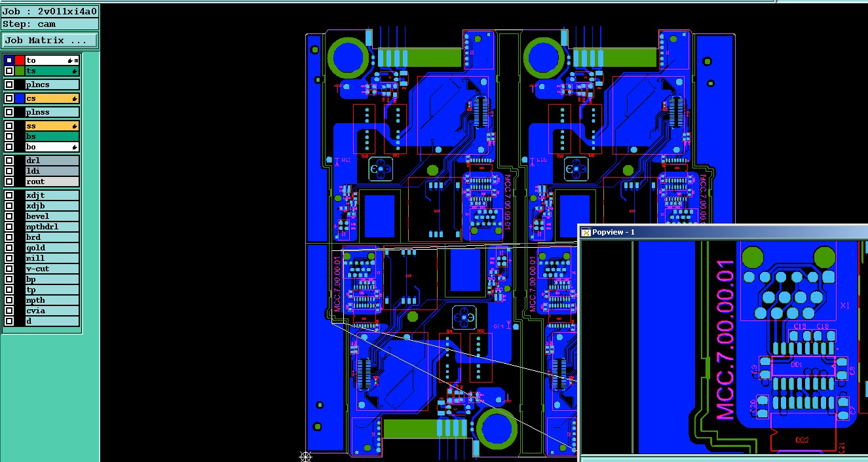Click the Popview window title bar icon

point(586,232)
